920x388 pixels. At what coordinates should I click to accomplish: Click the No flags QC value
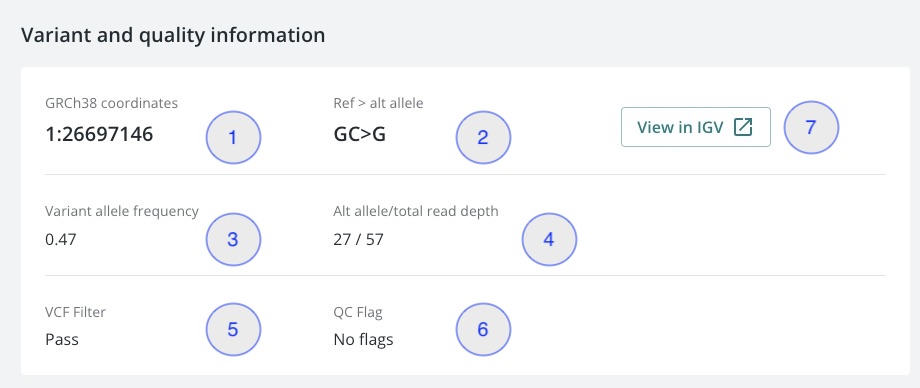coord(363,339)
